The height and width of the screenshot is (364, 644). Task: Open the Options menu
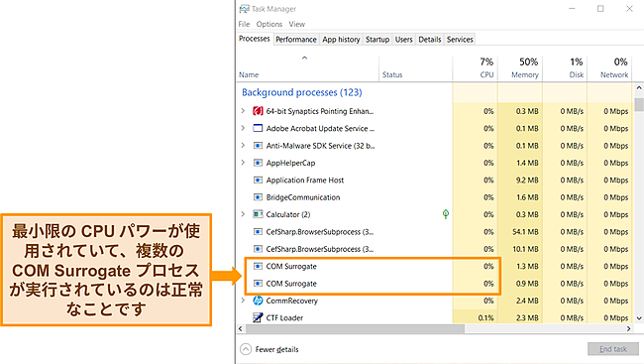pyautogui.click(x=269, y=24)
